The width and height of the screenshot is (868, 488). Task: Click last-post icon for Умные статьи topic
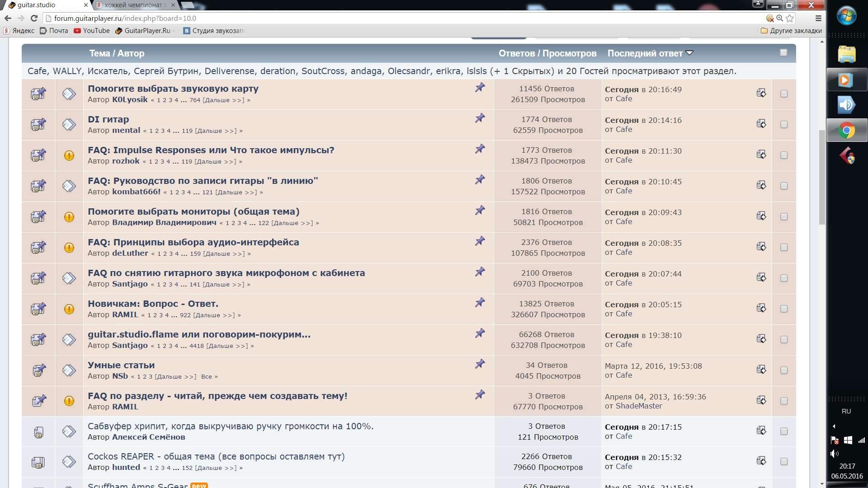pyautogui.click(x=761, y=370)
